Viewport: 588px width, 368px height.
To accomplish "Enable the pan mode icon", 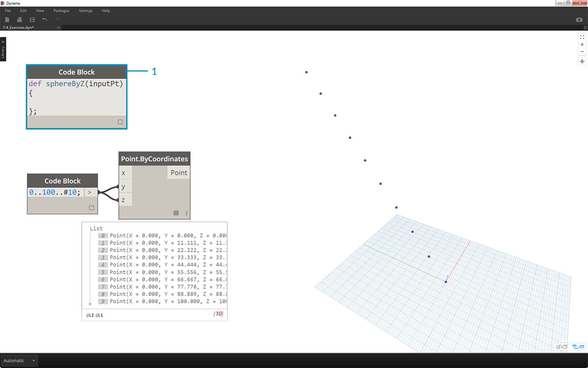I will tap(582, 61).
